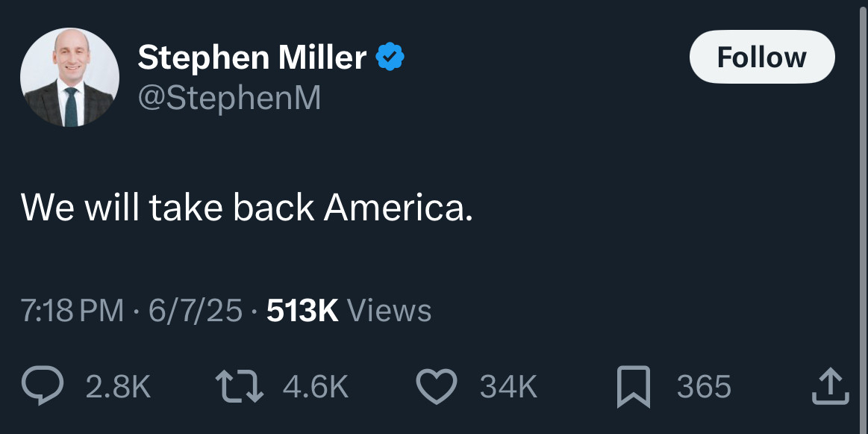This screenshot has height=434, width=868.
Task: View the 513K Views analytics
Action: 302,311
